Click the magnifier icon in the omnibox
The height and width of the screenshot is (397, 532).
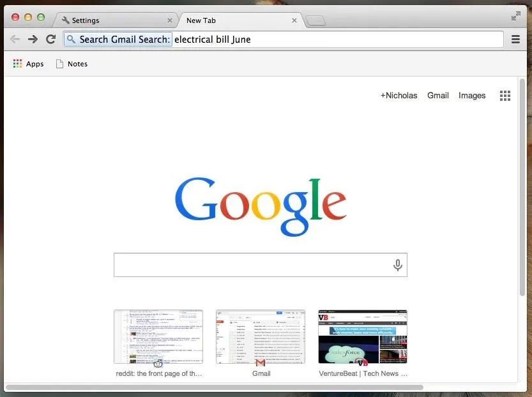71,40
